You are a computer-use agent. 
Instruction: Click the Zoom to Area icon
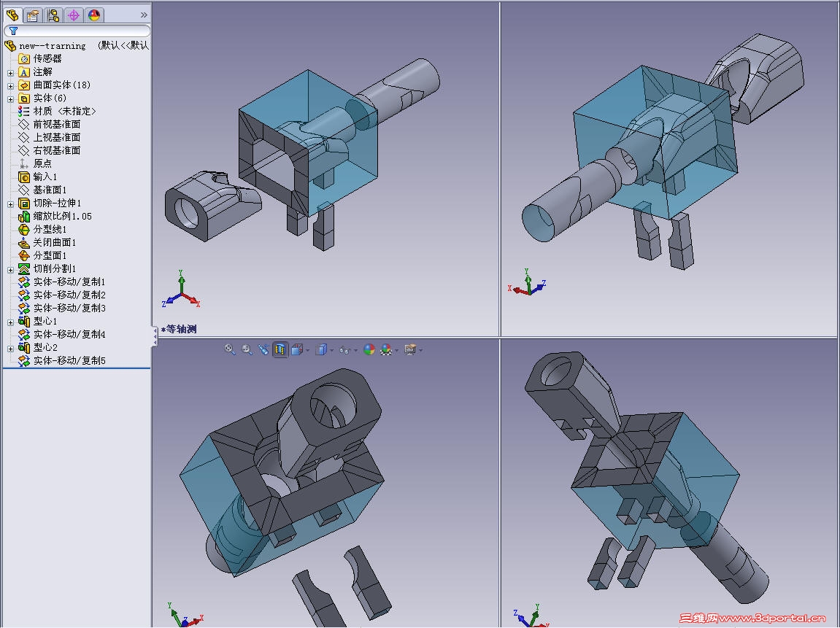(247, 349)
